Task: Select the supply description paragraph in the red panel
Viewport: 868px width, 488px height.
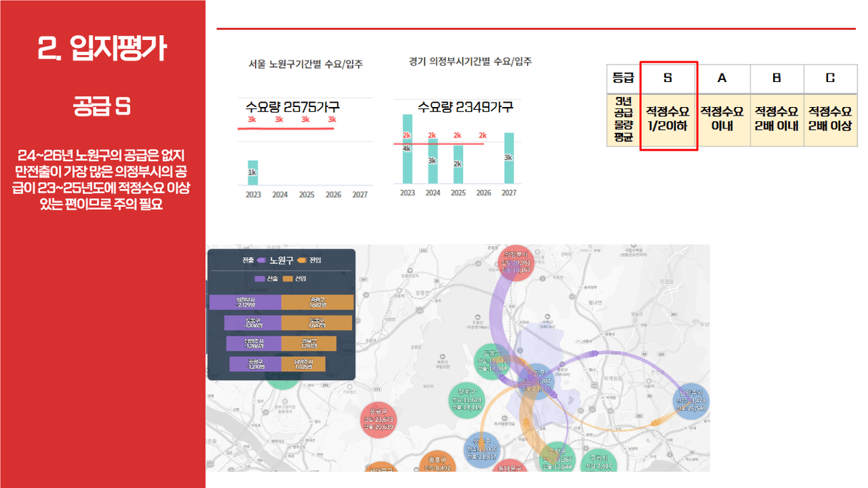Action: pyautogui.click(x=102, y=180)
